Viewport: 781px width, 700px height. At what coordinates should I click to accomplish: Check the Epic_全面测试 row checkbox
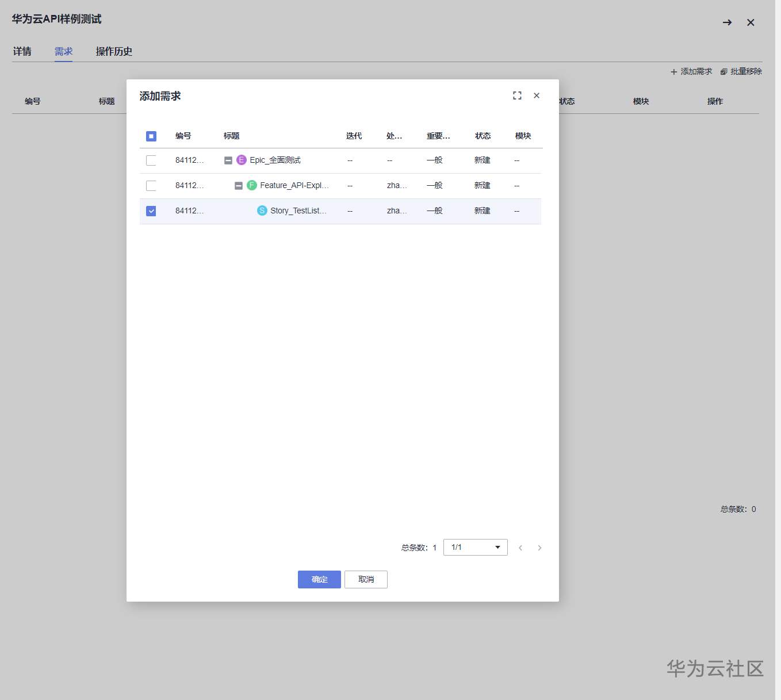point(151,160)
